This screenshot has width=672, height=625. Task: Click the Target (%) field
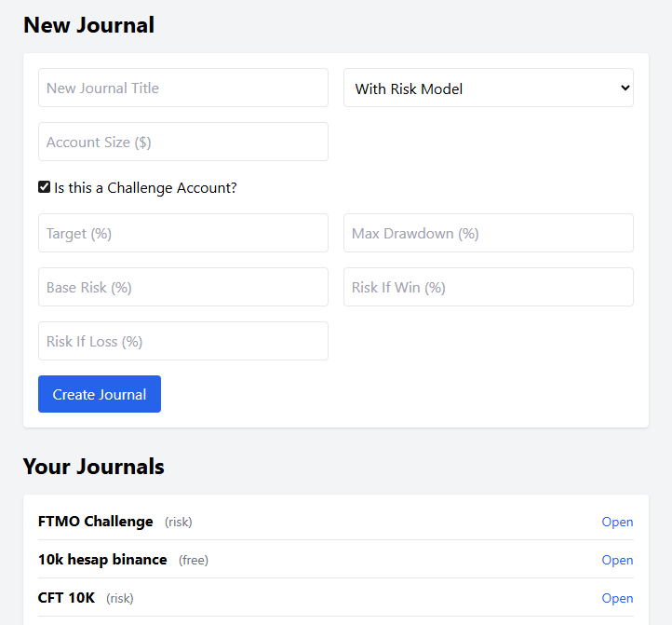(x=183, y=233)
